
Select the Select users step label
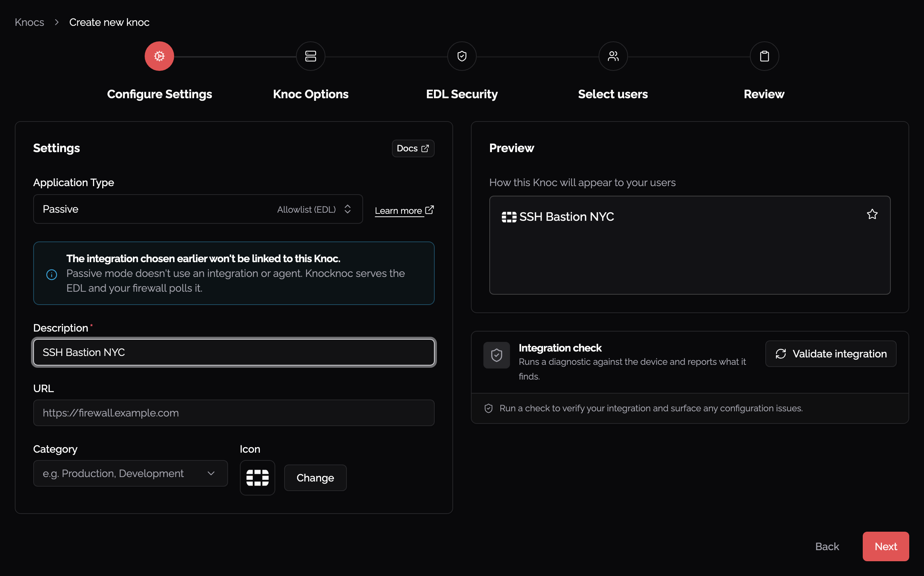613,94
